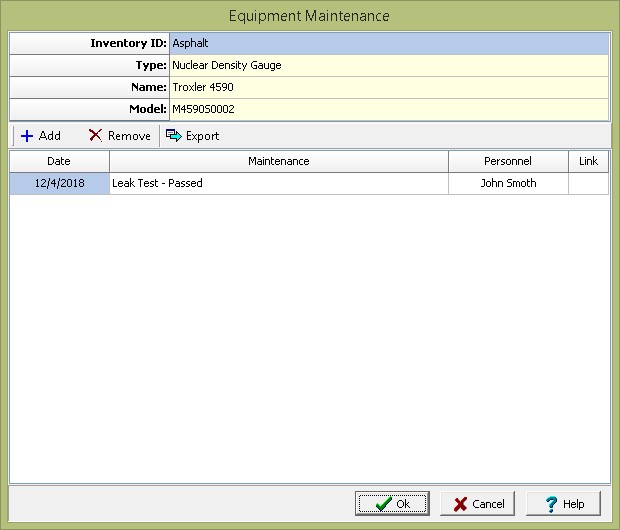Viewport: 620px width, 530px height.
Task: Export the maintenance records list
Action: point(193,136)
